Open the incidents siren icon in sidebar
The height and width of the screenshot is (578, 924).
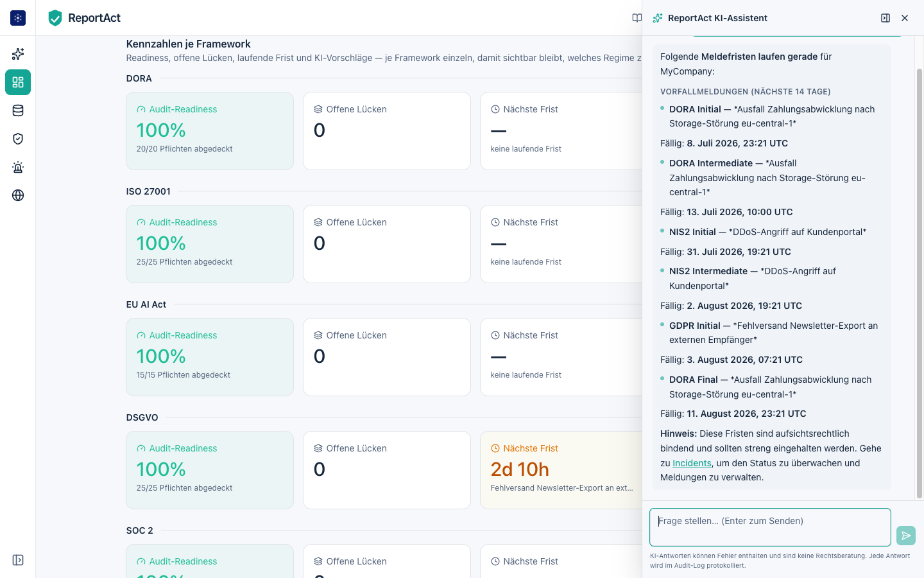pos(18,167)
